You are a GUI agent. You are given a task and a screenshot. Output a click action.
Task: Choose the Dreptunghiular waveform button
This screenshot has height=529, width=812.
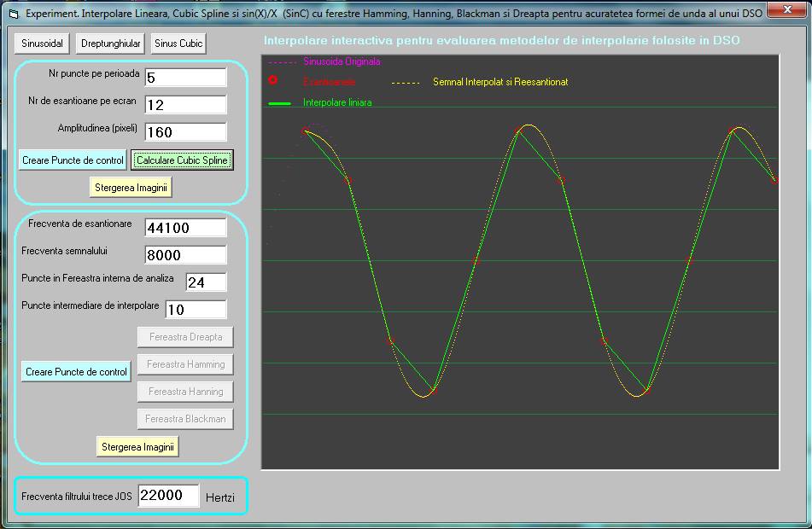pyautogui.click(x=111, y=44)
